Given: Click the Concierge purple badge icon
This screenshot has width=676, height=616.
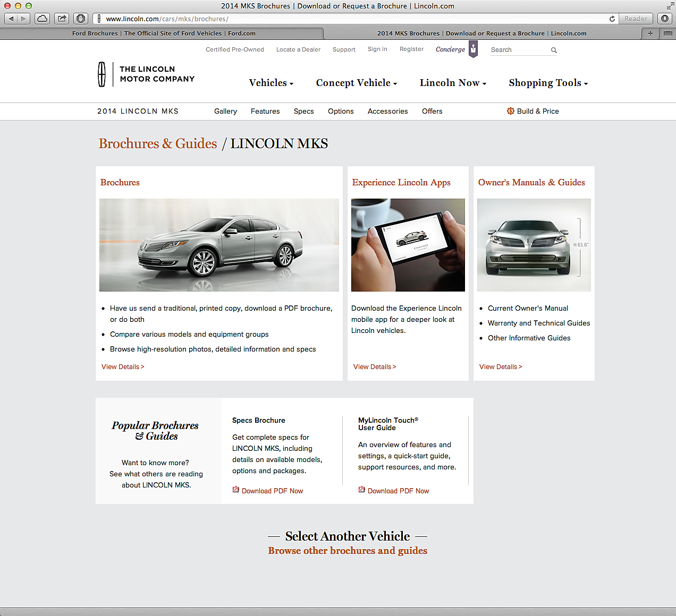Looking at the screenshot, I should pyautogui.click(x=473, y=49).
